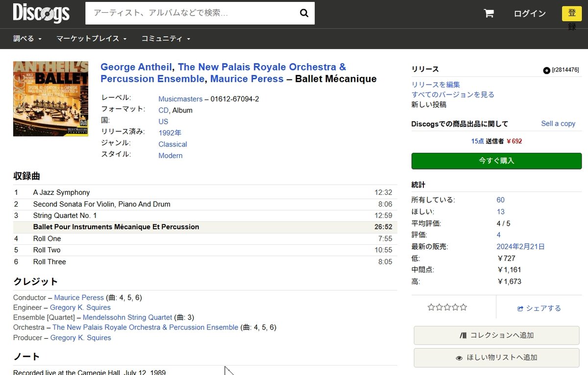Click the US country link
This screenshot has height=375, width=588.
point(163,121)
